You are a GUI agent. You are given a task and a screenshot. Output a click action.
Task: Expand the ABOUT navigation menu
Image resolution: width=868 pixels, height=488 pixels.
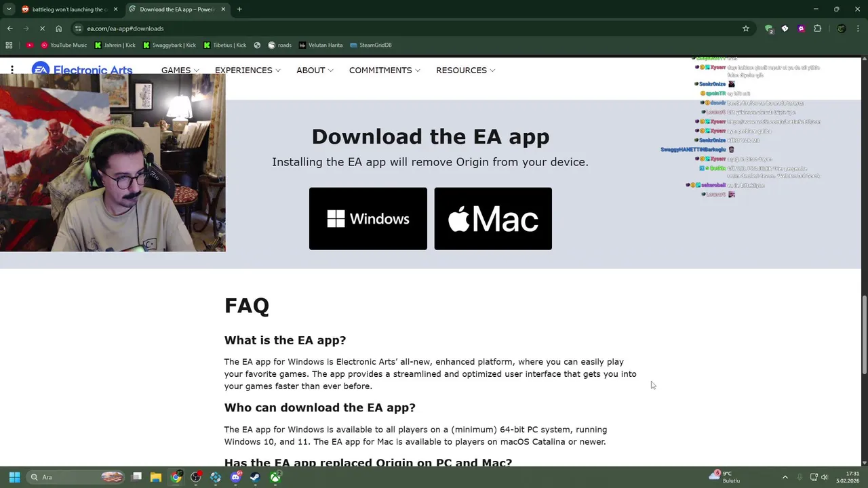click(315, 70)
